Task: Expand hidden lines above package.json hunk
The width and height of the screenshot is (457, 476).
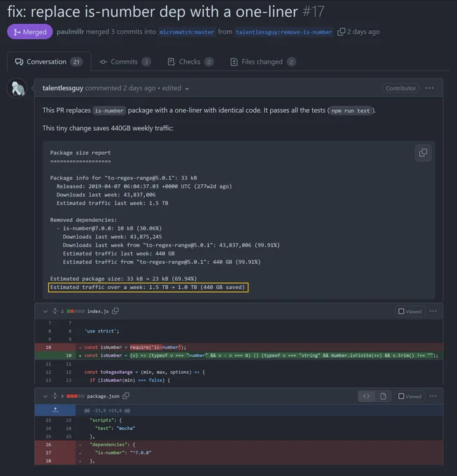Action: tap(55, 410)
